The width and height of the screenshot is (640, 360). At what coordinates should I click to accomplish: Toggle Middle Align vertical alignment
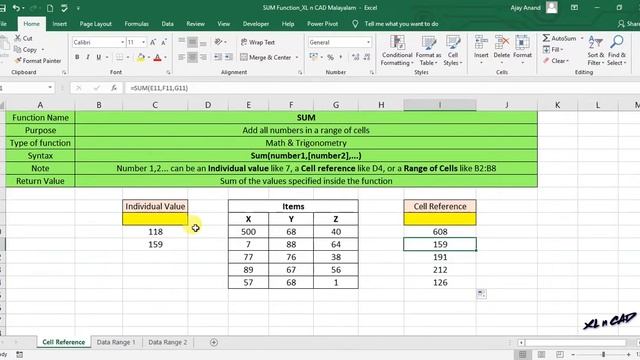[192, 42]
